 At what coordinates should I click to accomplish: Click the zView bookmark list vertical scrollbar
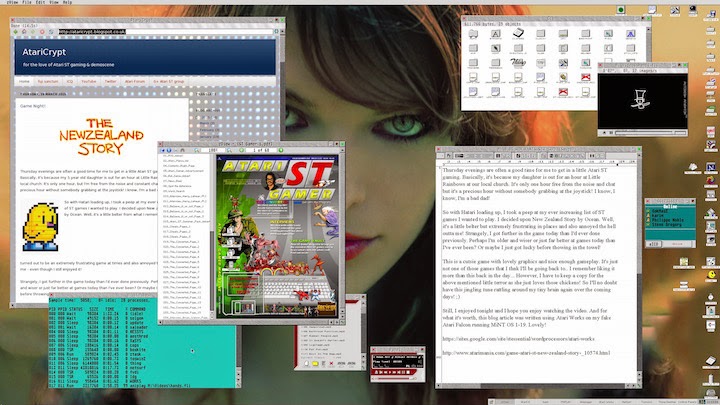[x=212, y=237]
